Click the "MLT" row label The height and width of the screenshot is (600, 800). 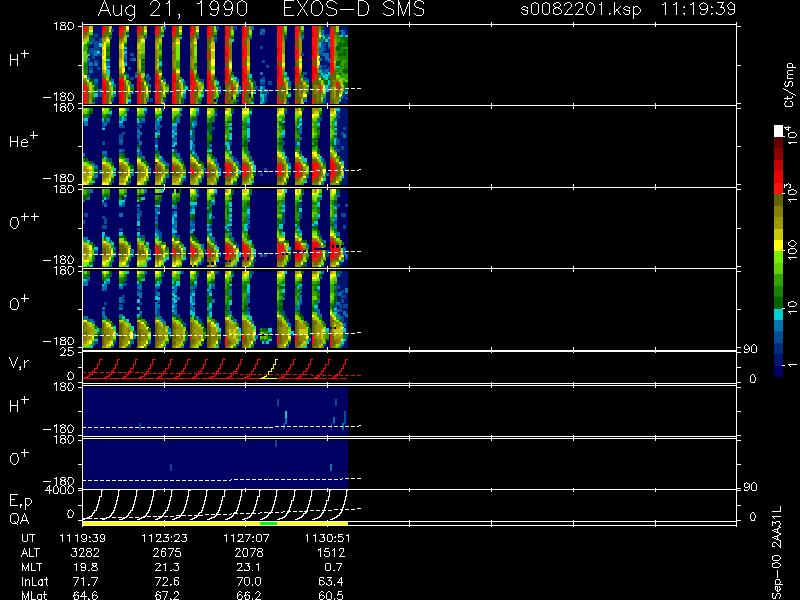[31, 567]
